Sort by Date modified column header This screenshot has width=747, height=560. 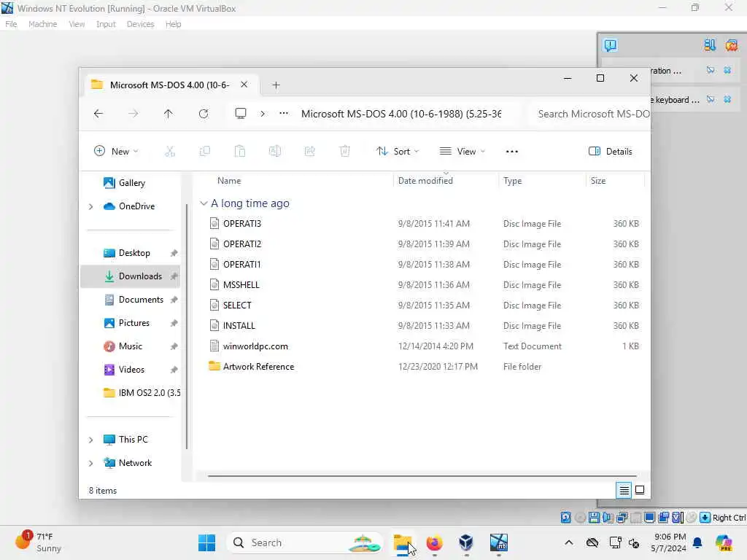(425, 181)
